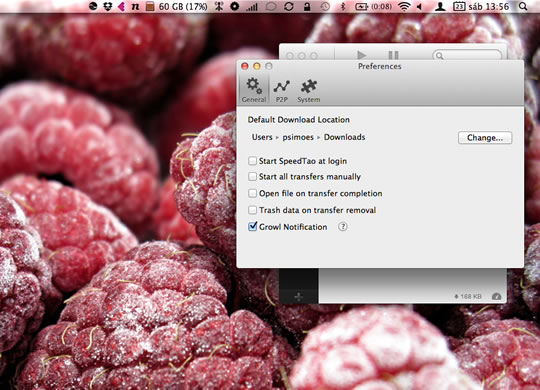This screenshot has width=540, height=390.
Task: Open the Time Machine menu bar icon
Action: coord(325,6)
